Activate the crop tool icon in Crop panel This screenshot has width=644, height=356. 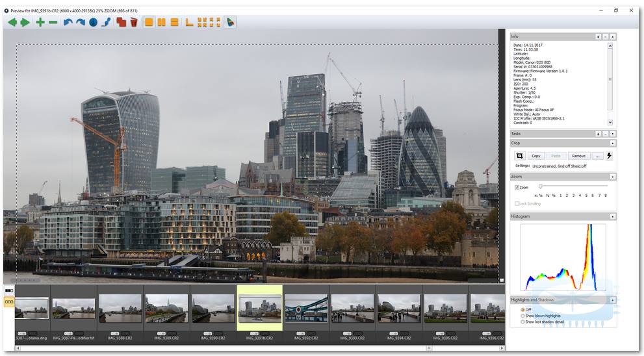click(x=519, y=156)
